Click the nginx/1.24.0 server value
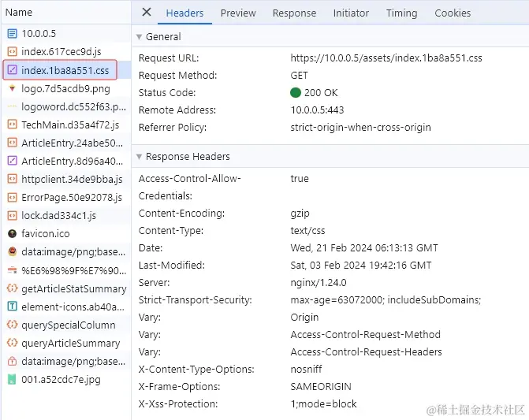Screen dimensions: 529x420 pyautogui.click(x=319, y=282)
